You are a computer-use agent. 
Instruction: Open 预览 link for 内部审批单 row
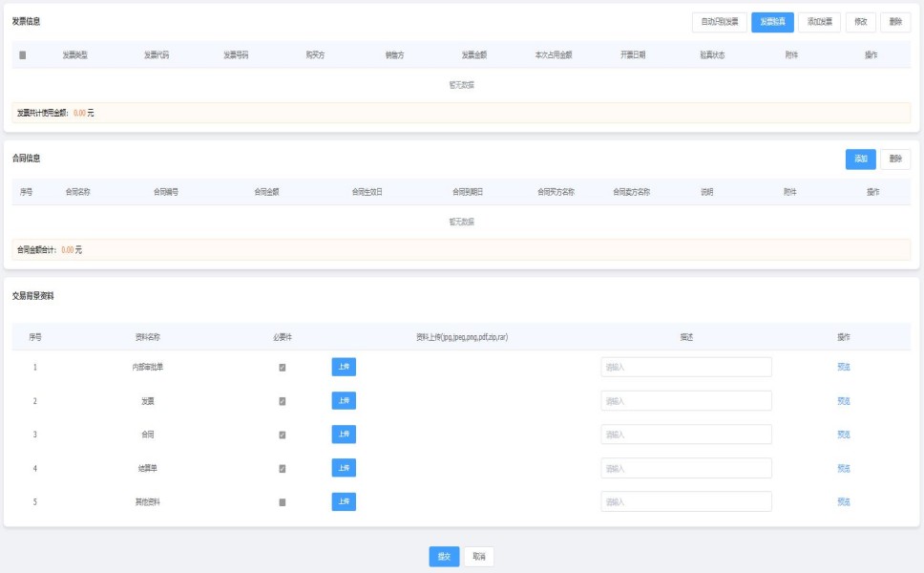coord(843,368)
